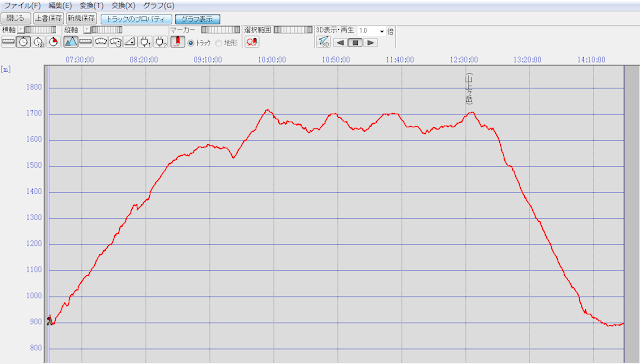Click the second plug icon in vertical axis group
The height and width of the screenshot is (364, 640).
coord(161,42)
